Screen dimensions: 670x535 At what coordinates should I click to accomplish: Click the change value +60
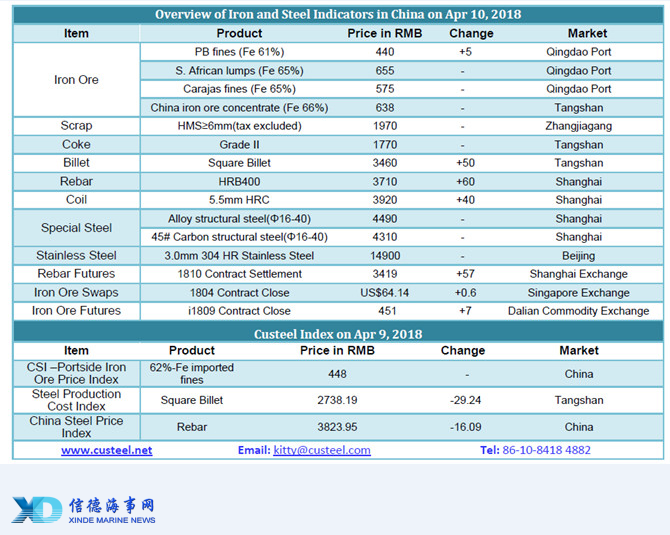(x=465, y=182)
